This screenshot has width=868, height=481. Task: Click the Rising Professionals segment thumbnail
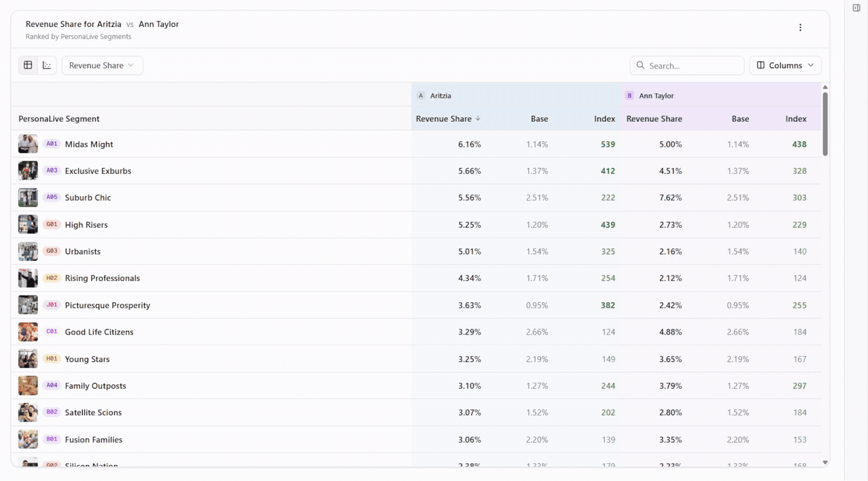28,278
